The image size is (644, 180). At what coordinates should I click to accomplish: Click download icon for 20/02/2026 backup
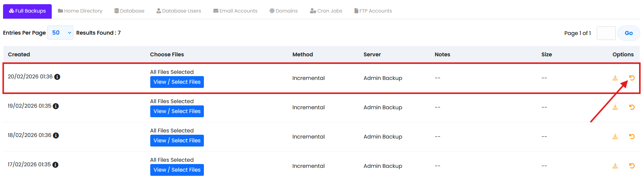[x=615, y=78]
